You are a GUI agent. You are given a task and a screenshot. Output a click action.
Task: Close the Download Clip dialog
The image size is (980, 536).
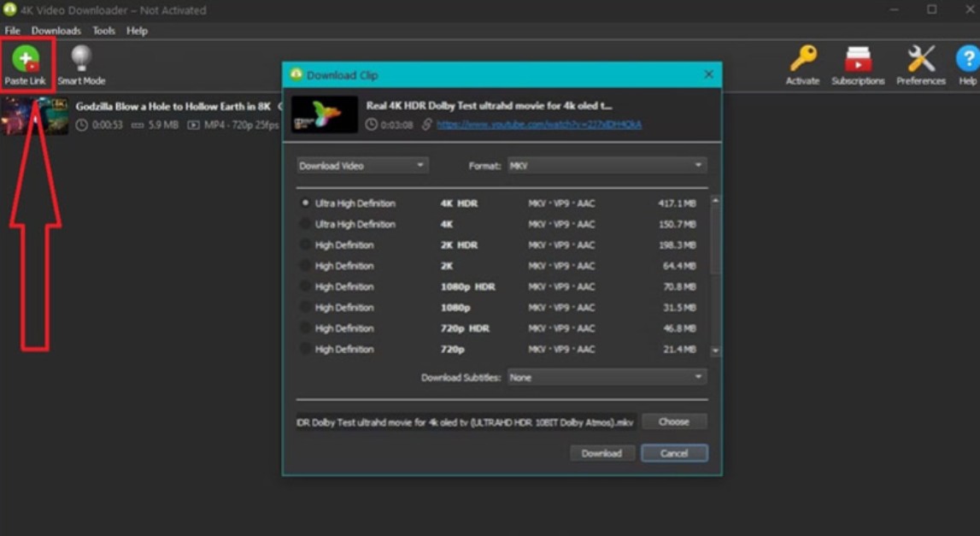point(708,74)
